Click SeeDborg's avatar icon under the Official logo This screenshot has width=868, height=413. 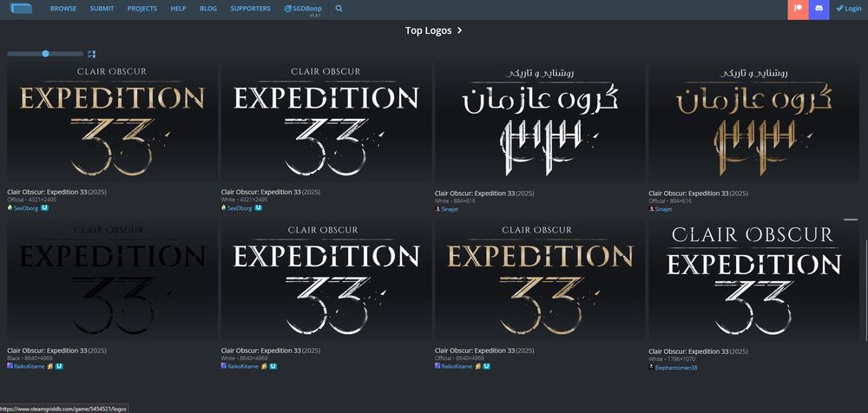[x=10, y=207]
